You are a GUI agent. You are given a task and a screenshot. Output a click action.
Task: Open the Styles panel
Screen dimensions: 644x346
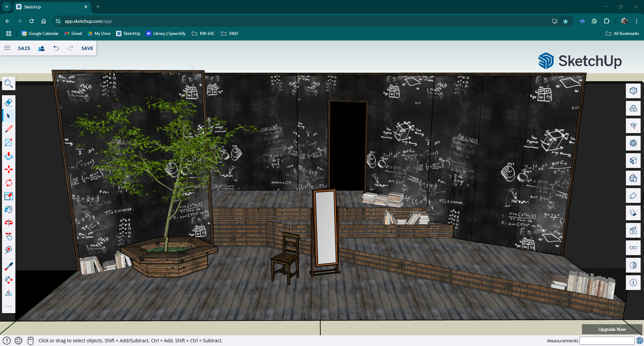click(x=633, y=178)
